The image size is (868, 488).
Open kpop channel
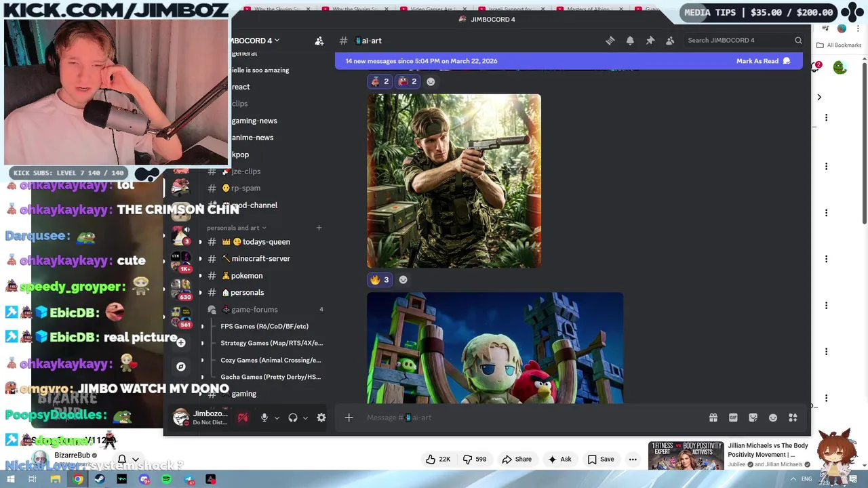pos(240,155)
